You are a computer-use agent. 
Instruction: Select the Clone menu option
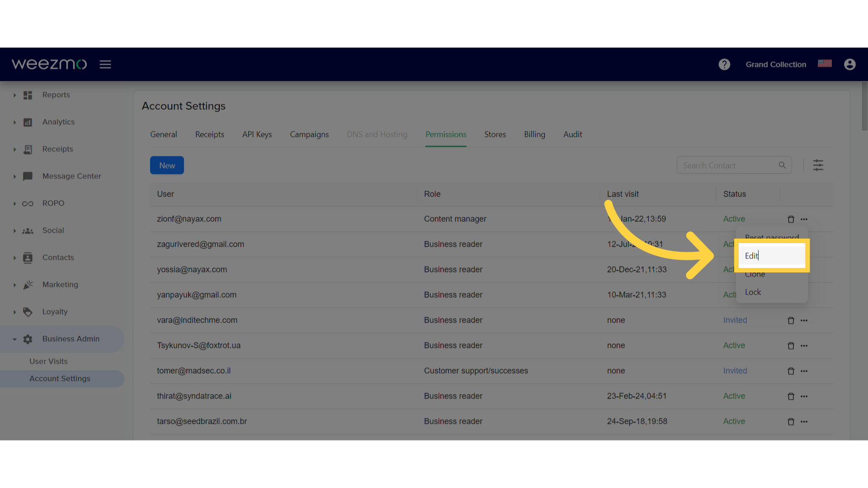(755, 273)
